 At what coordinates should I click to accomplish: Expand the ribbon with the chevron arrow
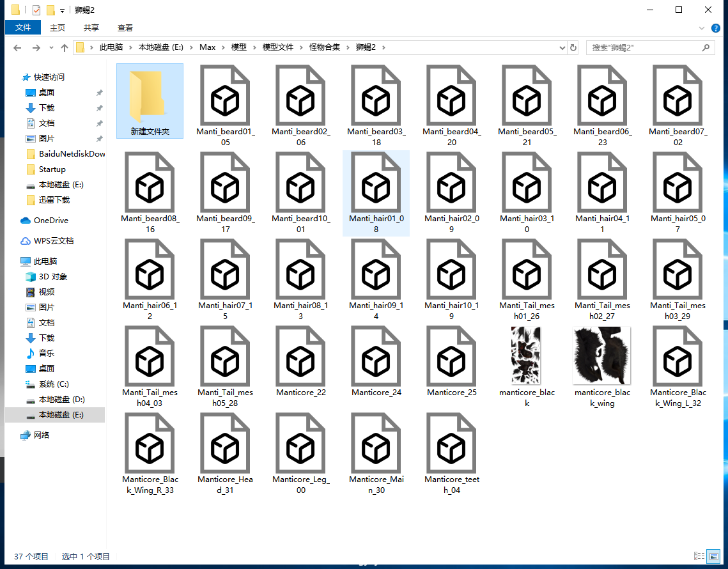click(702, 27)
